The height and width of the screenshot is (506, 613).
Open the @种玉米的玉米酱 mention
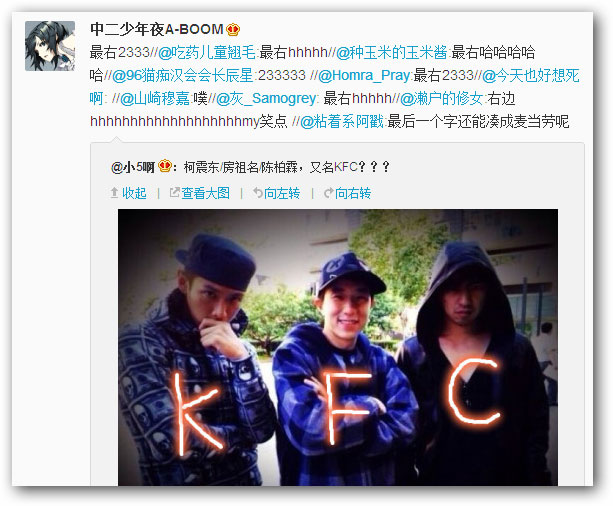click(x=391, y=52)
